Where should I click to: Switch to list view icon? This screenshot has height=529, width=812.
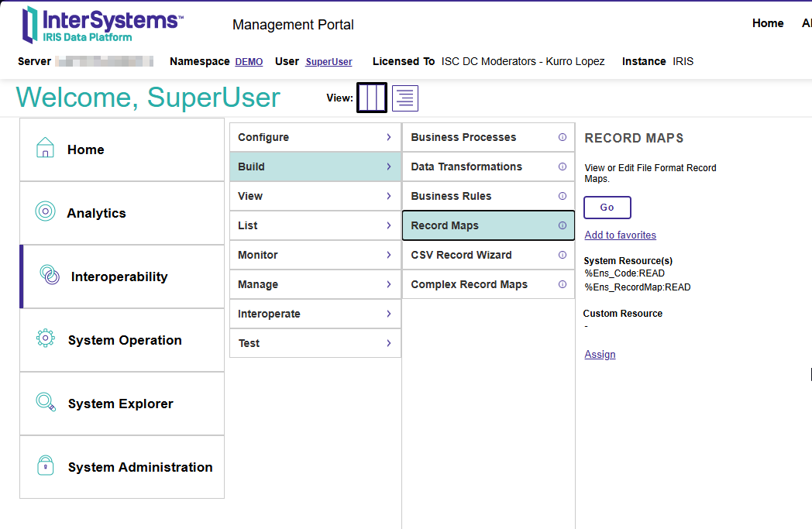tap(405, 98)
